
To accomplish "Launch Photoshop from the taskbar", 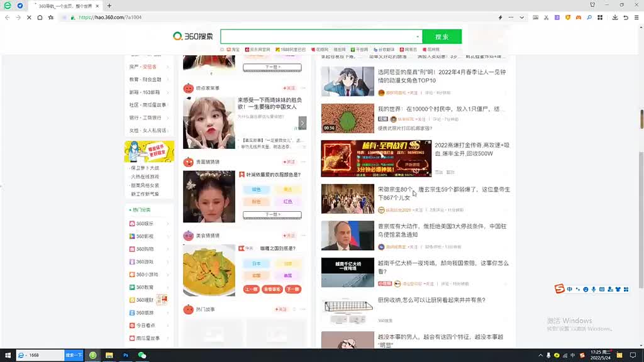I will pos(126,355).
